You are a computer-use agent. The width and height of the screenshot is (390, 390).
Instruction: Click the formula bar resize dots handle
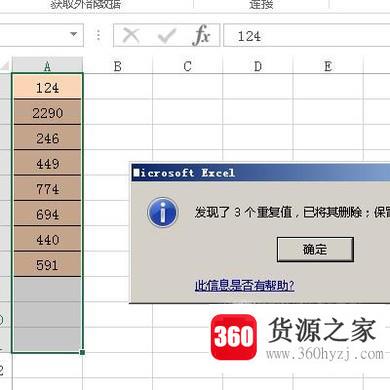[x=98, y=35]
